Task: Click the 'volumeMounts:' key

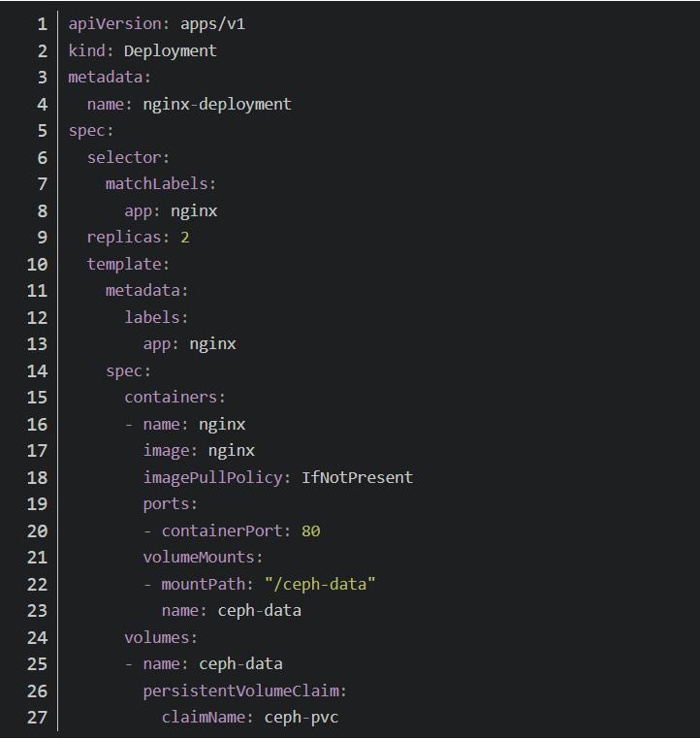Action: pyautogui.click(x=203, y=558)
